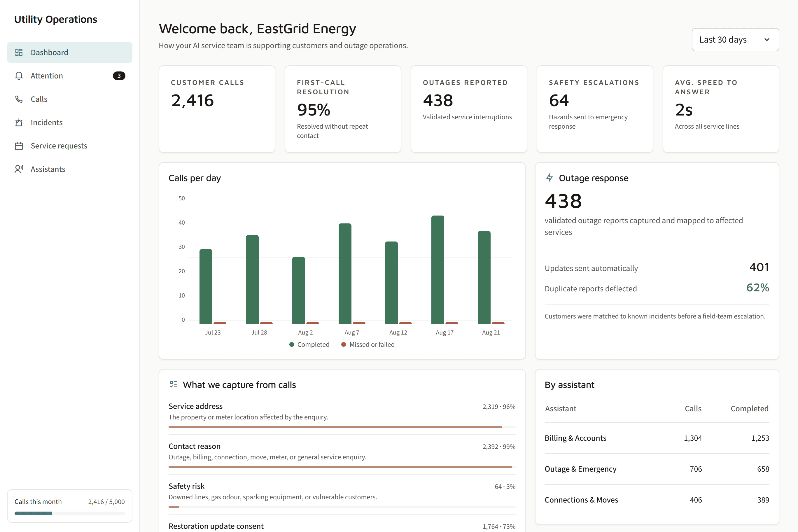Viewport: 798px width, 532px height.
Task: Navigate to Incidents
Action: pyautogui.click(x=69, y=123)
